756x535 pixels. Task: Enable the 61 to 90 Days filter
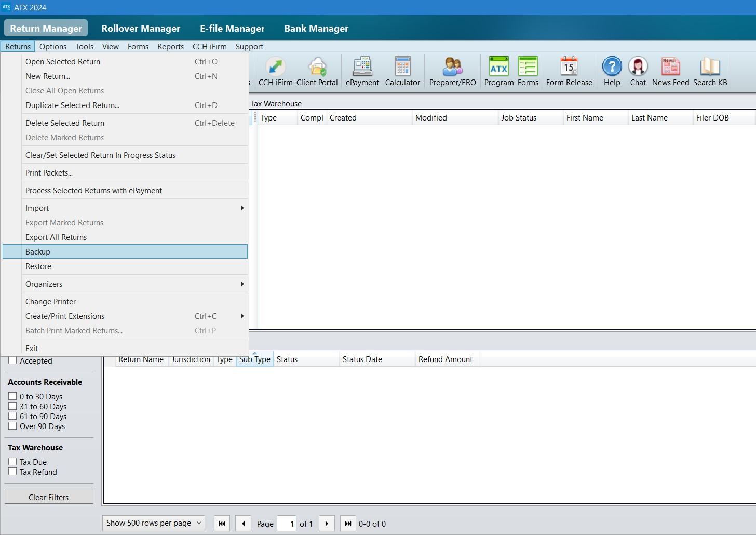[12, 416]
